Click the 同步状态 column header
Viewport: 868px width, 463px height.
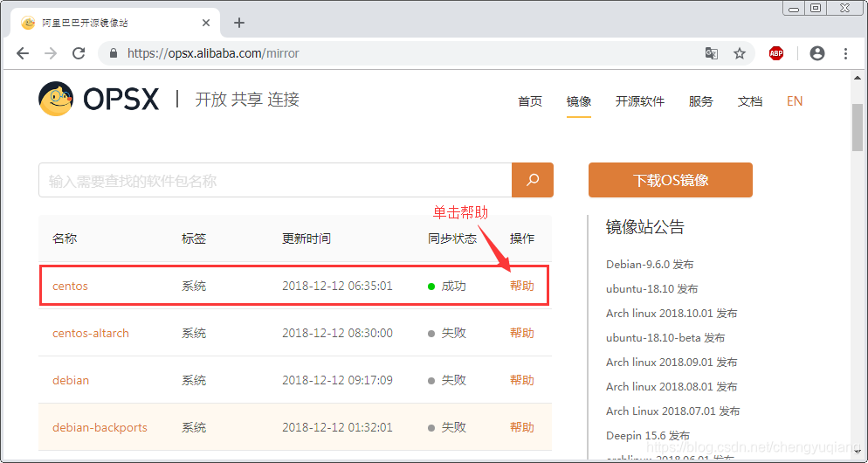[x=452, y=238]
